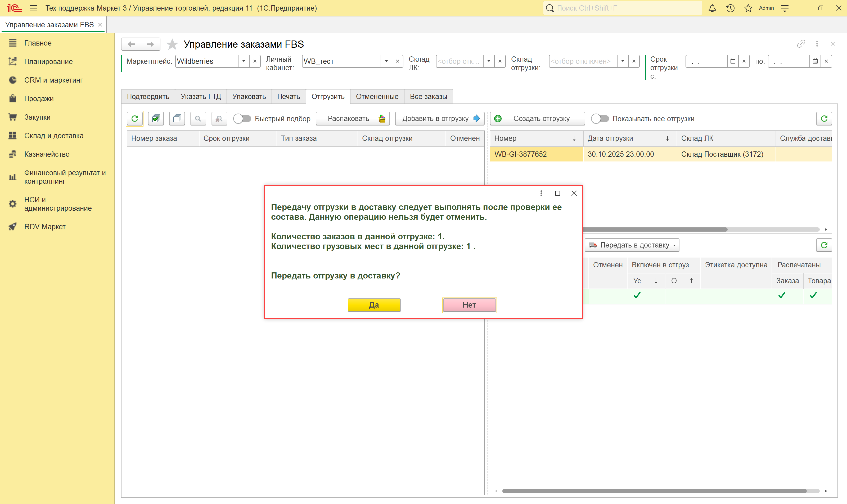847x504 pixels.
Task: Refresh the orders list toolbar icon
Action: (135, 119)
